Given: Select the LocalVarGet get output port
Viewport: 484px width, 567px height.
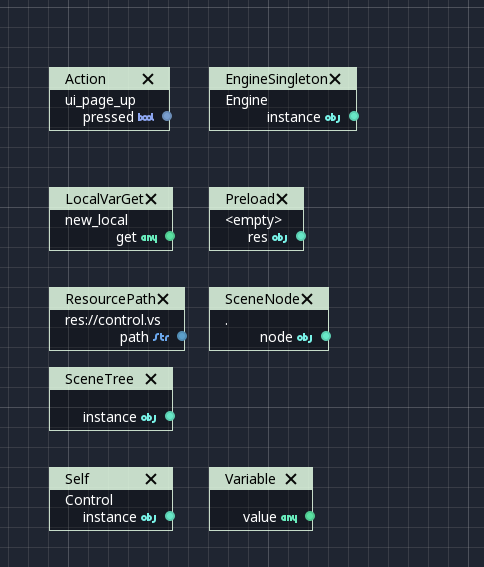Looking at the screenshot, I should pos(170,236).
